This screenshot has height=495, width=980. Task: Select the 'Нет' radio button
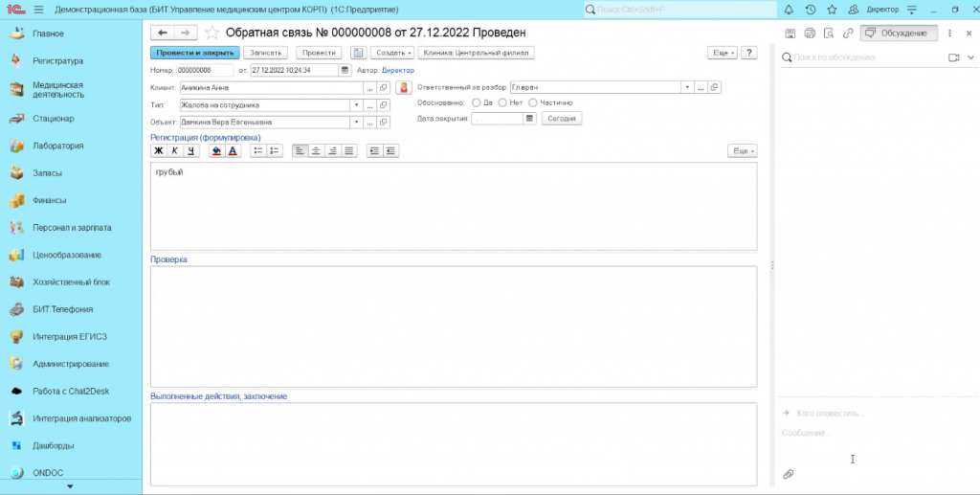click(502, 102)
